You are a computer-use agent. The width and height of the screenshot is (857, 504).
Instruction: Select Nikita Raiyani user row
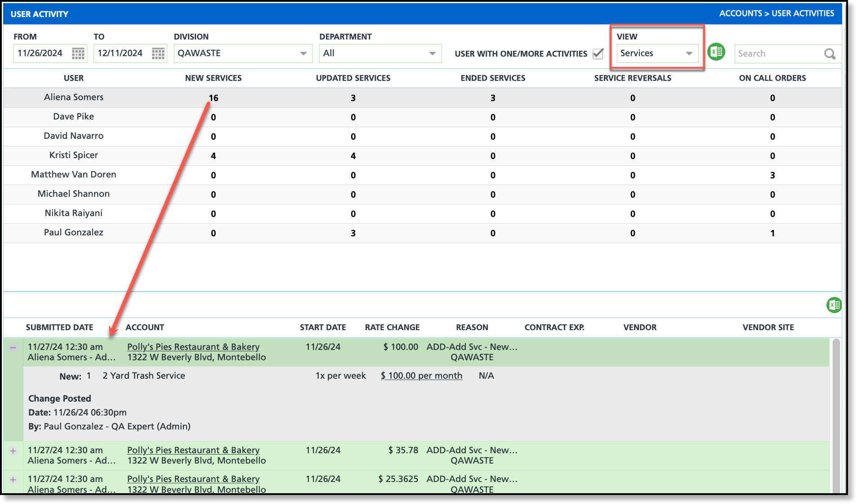coord(423,213)
